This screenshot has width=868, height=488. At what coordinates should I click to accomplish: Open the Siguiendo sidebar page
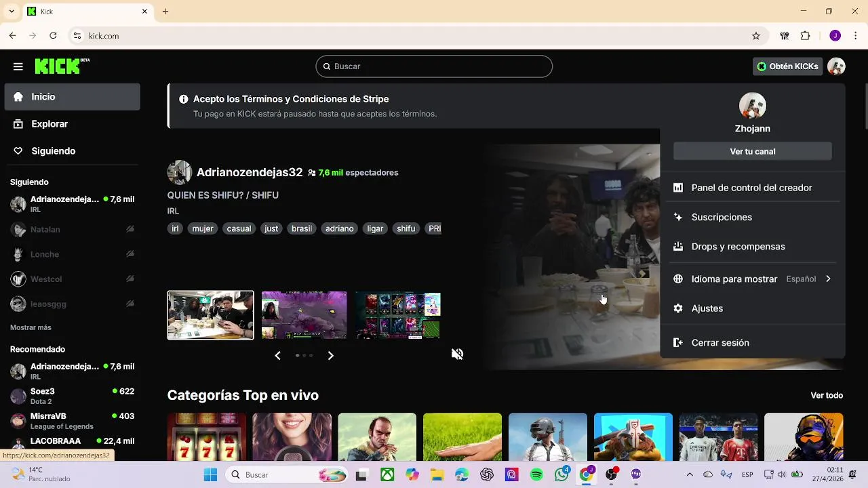pos(73,151)
